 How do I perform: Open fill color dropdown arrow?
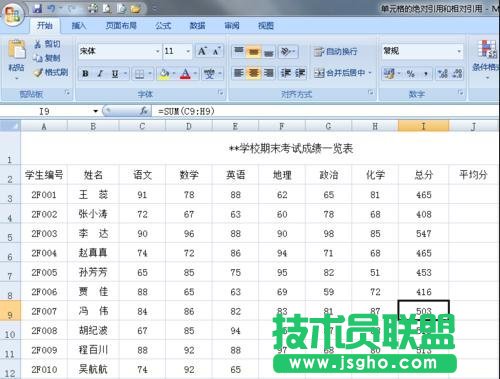174,74
